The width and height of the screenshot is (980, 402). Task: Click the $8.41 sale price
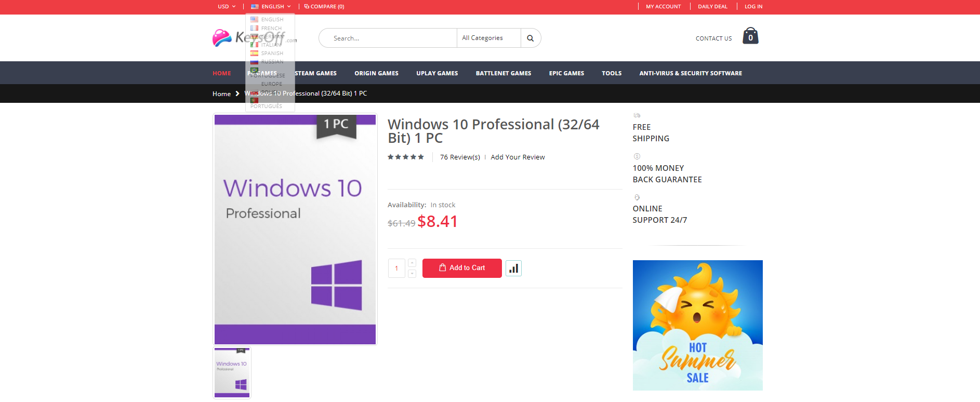click(438, 222)
